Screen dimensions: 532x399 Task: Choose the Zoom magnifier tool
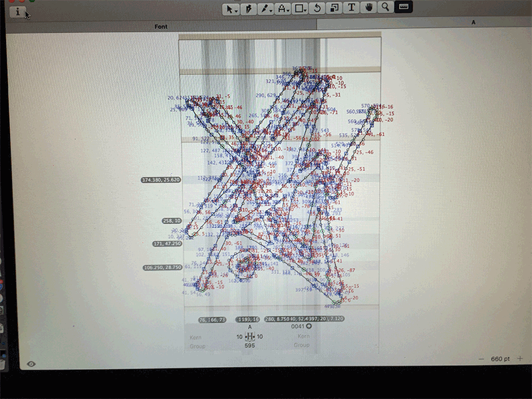tap(386, 7)
